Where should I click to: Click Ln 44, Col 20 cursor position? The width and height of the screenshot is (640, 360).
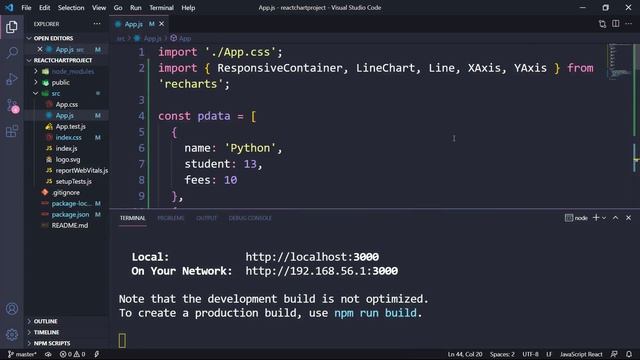[464, 354]
